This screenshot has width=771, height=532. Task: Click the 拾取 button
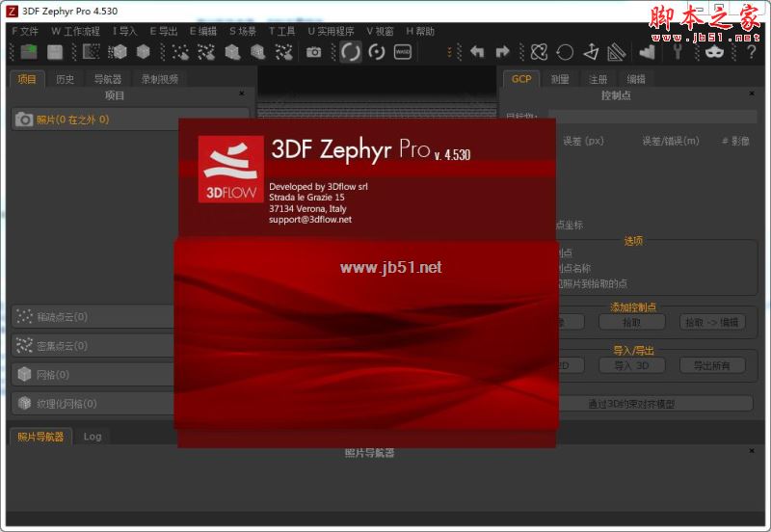click(x=632, y=323)
